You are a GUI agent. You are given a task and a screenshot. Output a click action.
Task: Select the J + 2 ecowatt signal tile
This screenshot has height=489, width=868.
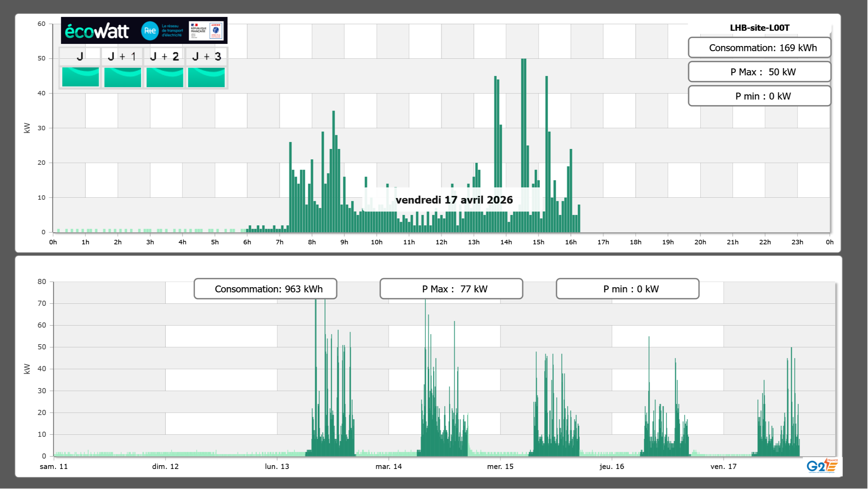pos(165,77)
